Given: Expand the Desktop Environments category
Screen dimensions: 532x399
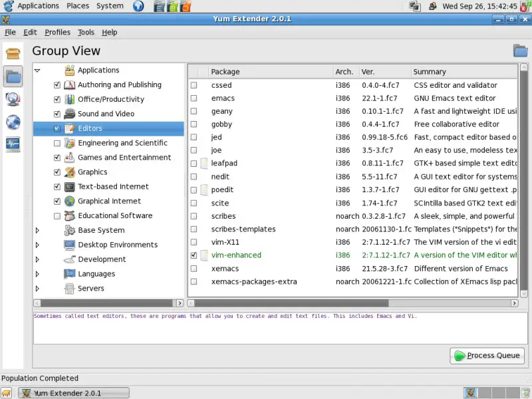Looking at the screenshot, I should point(37,245).
